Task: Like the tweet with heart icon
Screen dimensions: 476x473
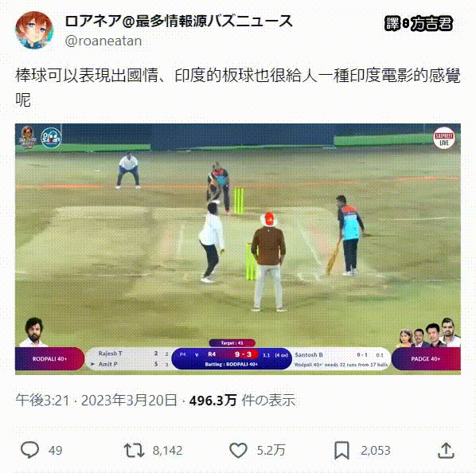Action: (x=238, y=450)
